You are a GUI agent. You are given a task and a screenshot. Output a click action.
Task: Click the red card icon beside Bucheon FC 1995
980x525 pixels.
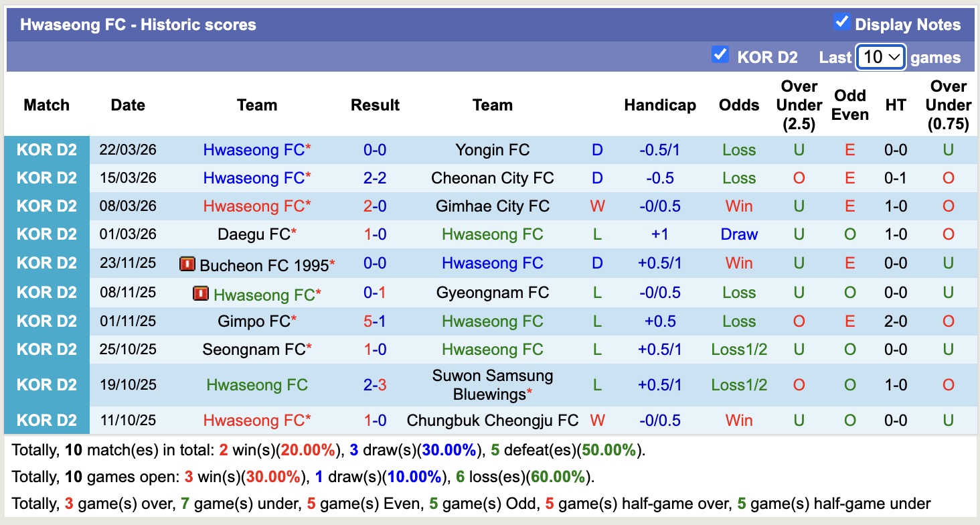(187, 263)
